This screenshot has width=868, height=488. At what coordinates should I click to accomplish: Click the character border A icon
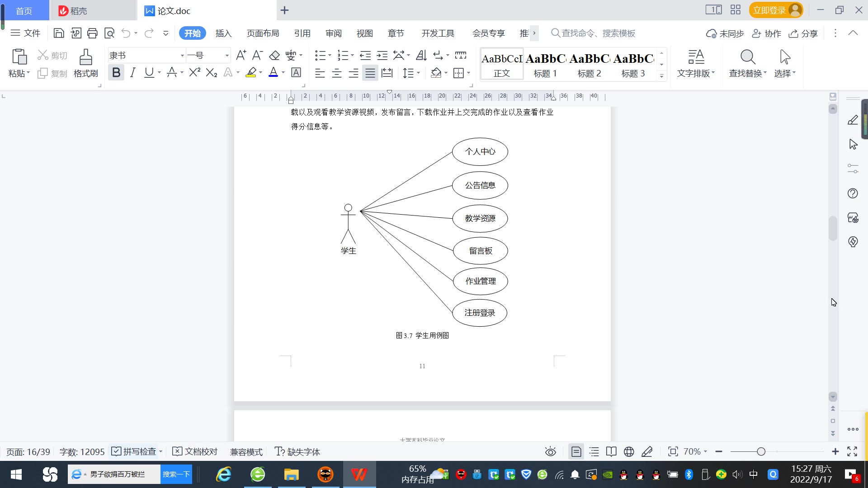pos(296,72)
